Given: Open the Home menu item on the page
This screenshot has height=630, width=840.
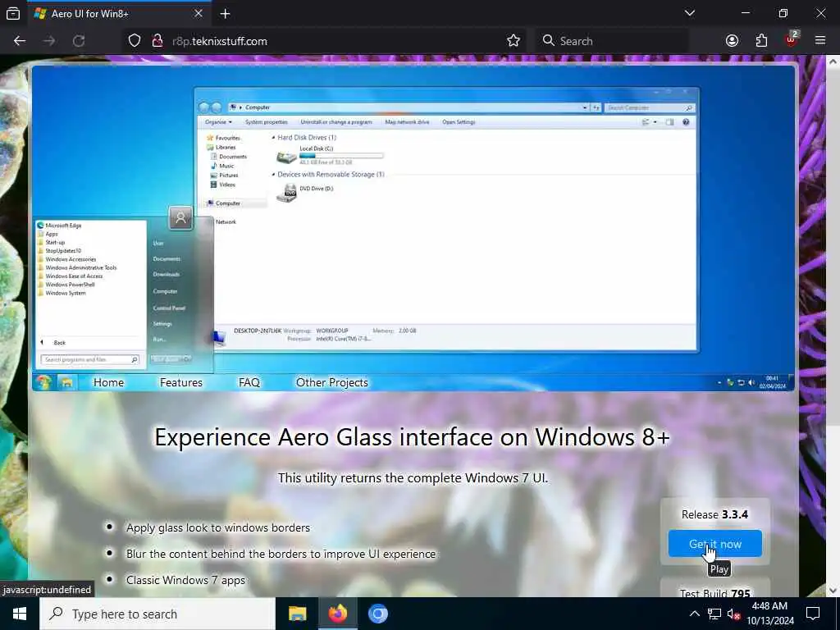Looking at the screenshot, I should coord(108,382).
